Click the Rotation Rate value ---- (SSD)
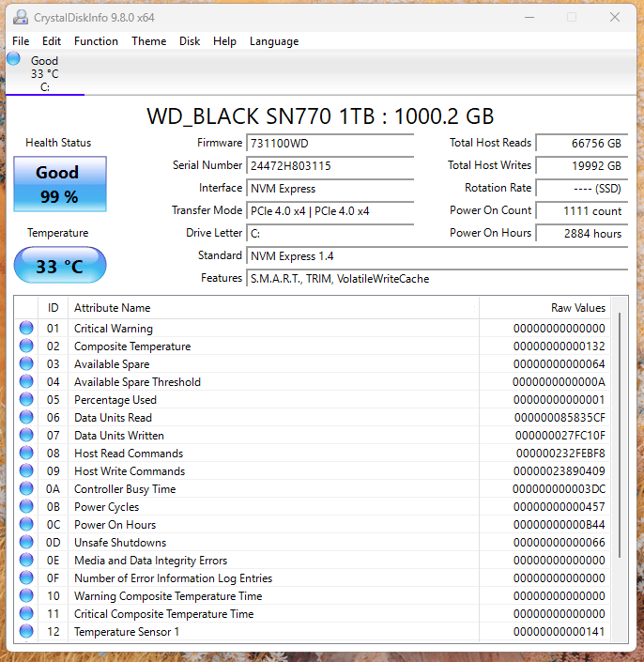Image resolution: width=644 pixels, height=662 pixels. point(582,189)
